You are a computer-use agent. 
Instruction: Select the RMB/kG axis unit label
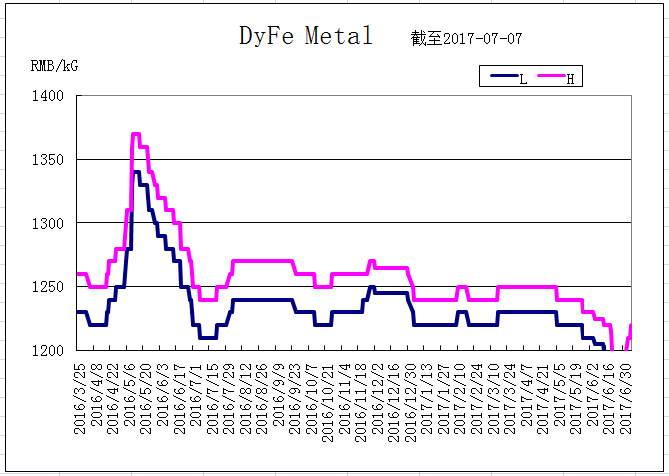pyautogui.click(x=55, y=66)
